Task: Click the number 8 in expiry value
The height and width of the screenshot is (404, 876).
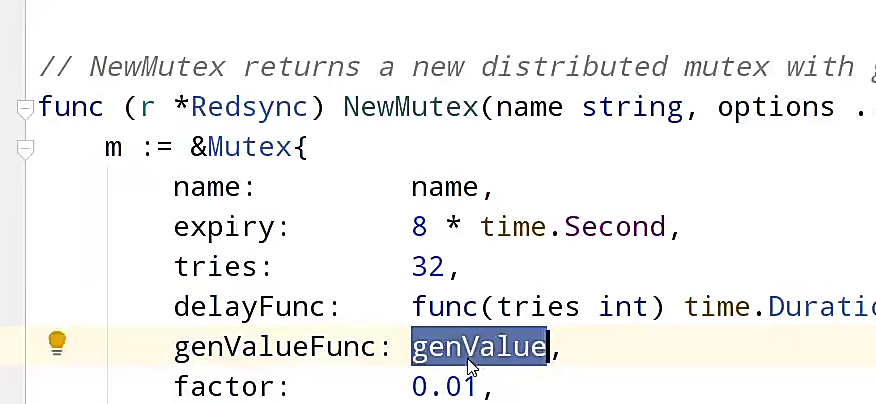Action: pyautogui.click(x=419, y=227)
